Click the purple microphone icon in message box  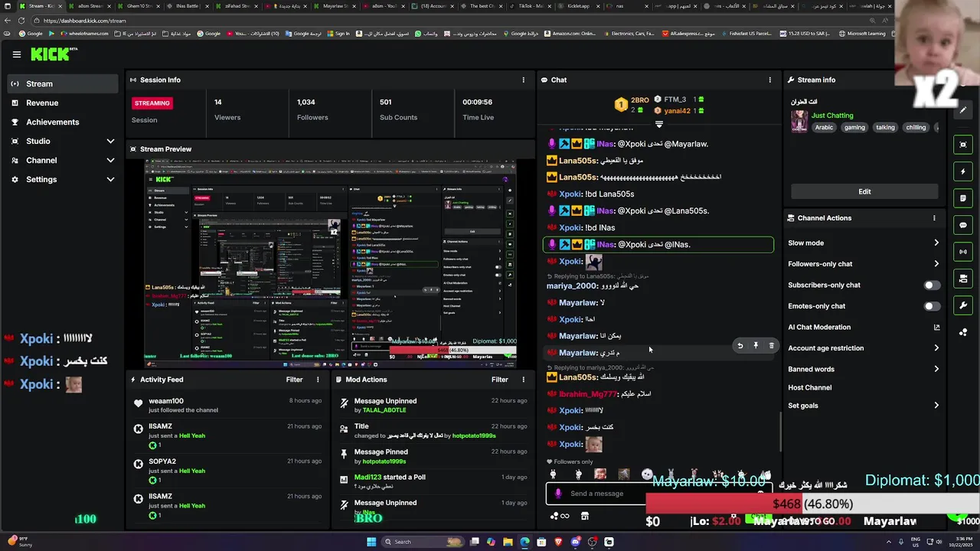pos(558,494)
